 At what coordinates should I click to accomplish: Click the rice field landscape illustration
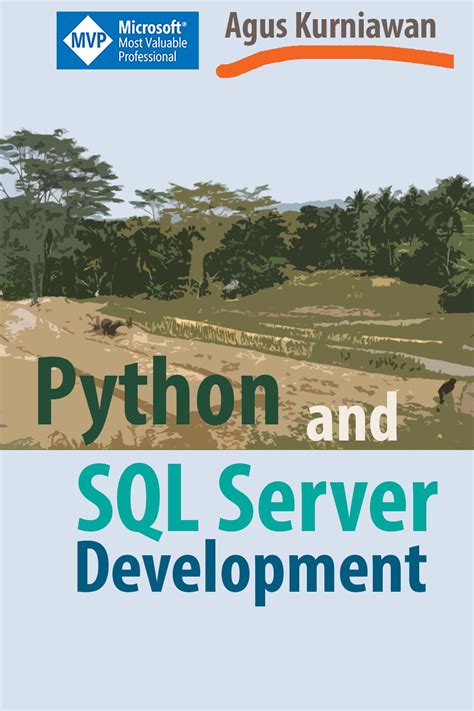pyautogui.click(x=237, y=289)
